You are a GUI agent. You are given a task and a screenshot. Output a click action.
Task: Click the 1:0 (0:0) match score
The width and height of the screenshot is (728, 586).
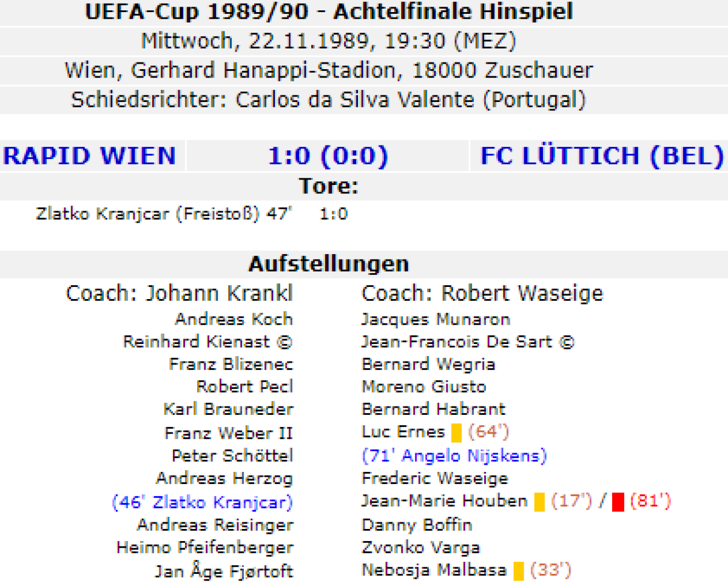pos(328,156)
